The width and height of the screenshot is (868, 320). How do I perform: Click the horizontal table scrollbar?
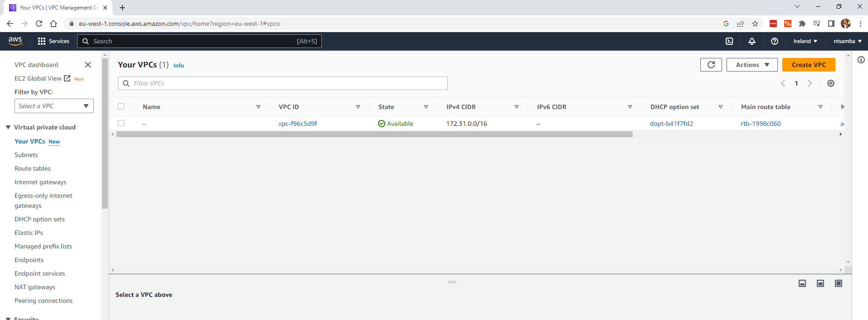(374, 134)
